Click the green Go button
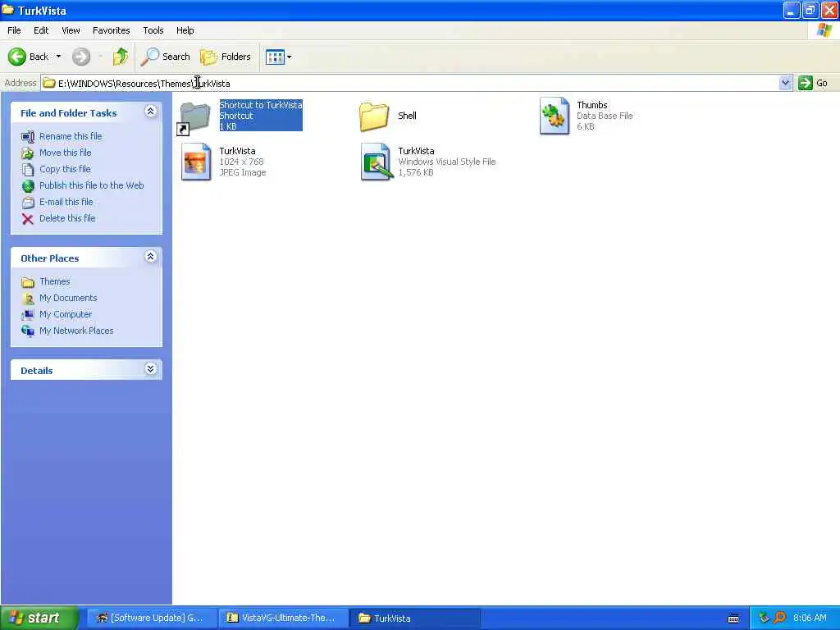This screenshot has height=630, width=840. [x=813, y=83]
